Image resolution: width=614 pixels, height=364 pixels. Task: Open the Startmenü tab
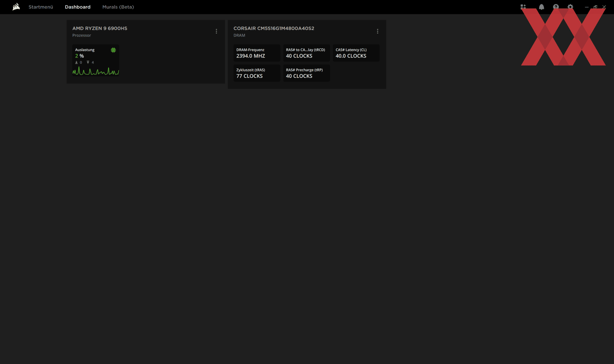[x=41, y=7]
